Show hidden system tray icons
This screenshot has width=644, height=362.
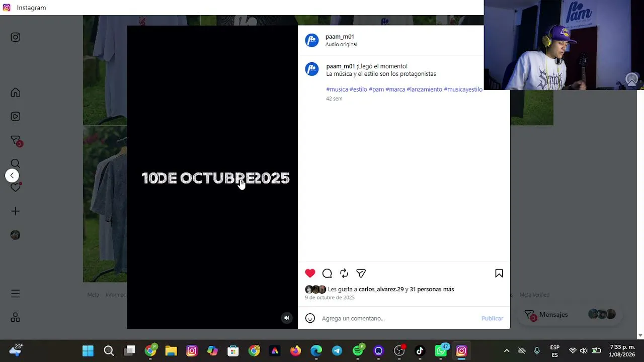coord(507,351)
